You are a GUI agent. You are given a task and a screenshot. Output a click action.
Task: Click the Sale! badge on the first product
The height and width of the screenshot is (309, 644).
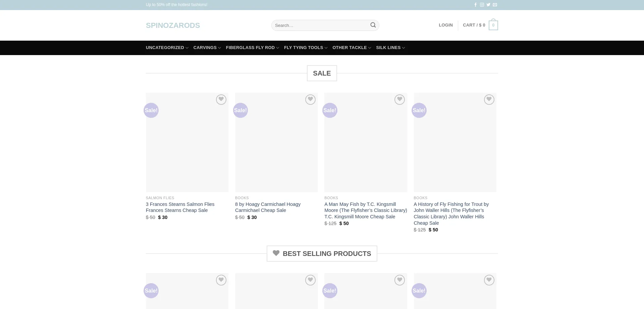click(x=151, y=110)
